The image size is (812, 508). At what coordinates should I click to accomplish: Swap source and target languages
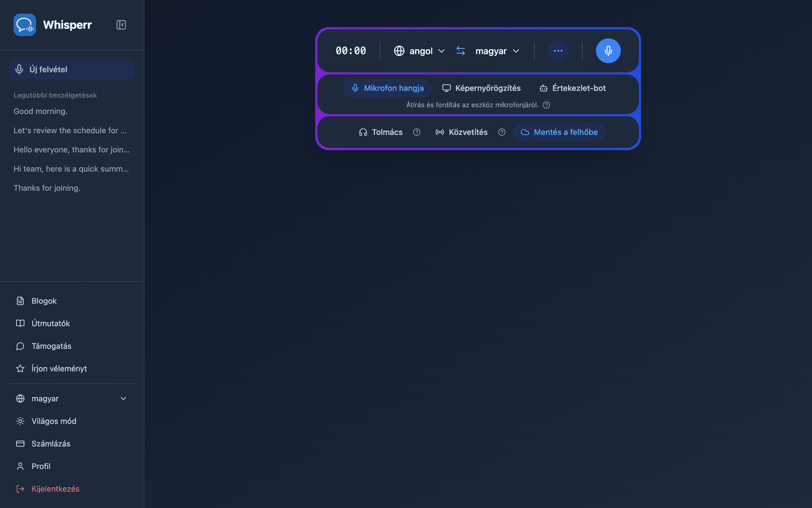tap(461, 51)
